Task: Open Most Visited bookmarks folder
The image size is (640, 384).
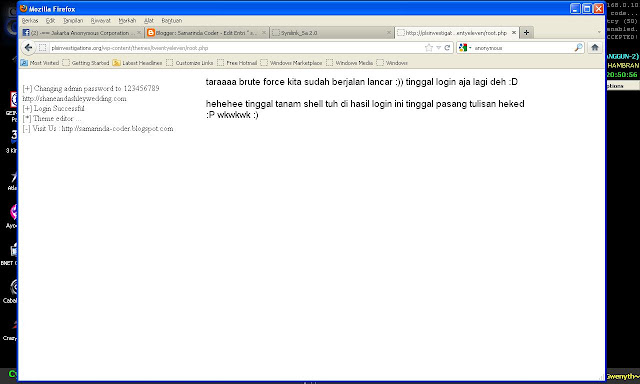Action: (40, 63)
